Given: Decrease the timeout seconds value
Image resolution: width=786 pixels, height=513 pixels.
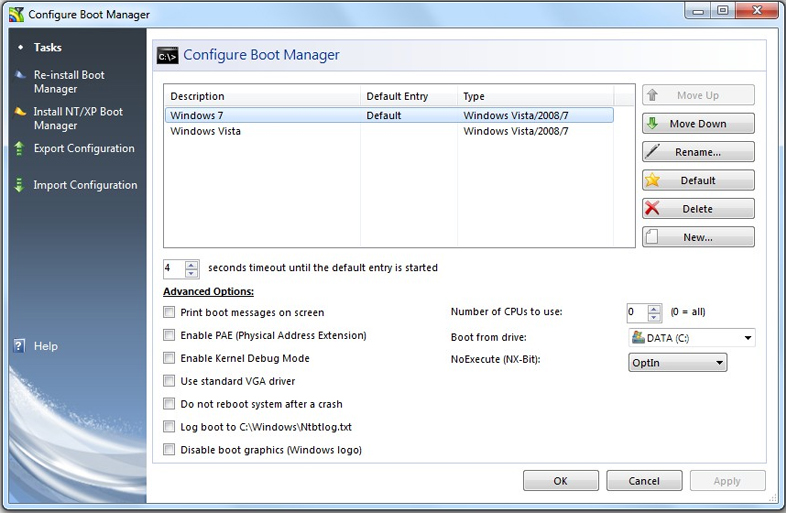Looking at the screenshot, I should pyautogui.click(x=191, y=273).
